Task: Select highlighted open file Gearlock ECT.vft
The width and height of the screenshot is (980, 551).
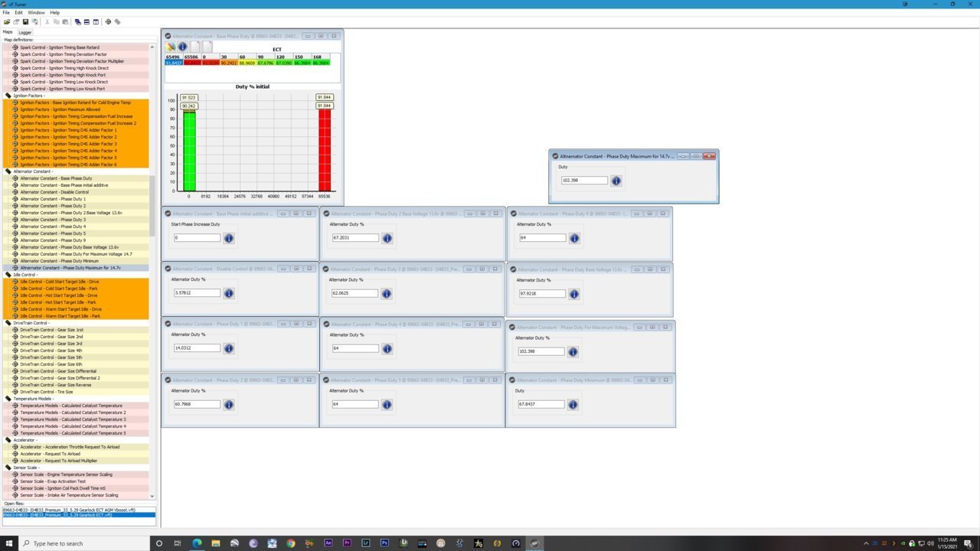Action: click(x=78, y=515)
